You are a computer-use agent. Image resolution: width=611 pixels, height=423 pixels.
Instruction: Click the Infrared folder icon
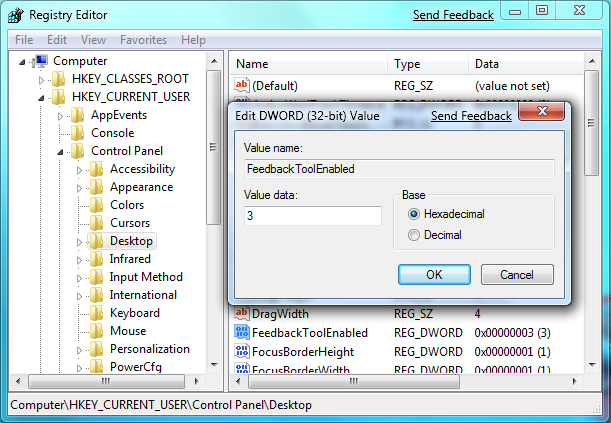(x=96, y=259)
